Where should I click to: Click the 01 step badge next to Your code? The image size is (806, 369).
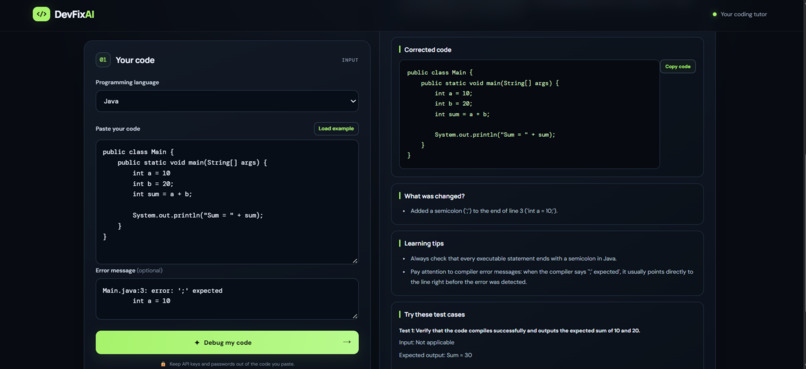click(x=103, y=60)
